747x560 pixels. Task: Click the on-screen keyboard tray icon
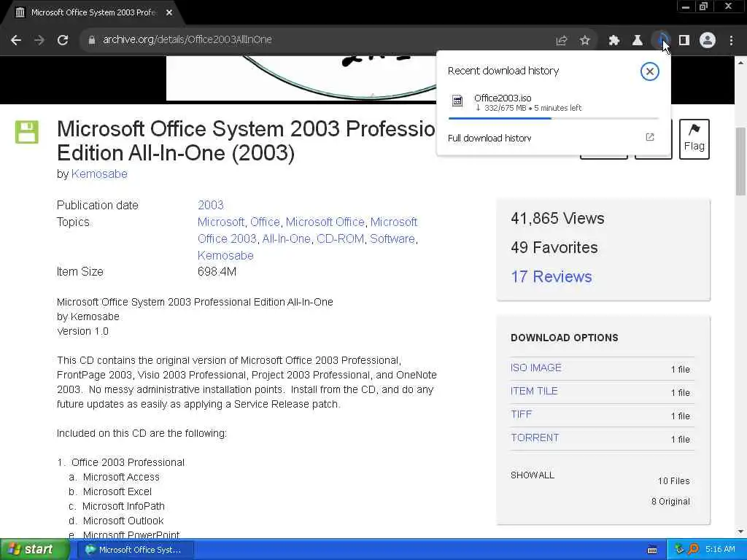pos(653,550)
